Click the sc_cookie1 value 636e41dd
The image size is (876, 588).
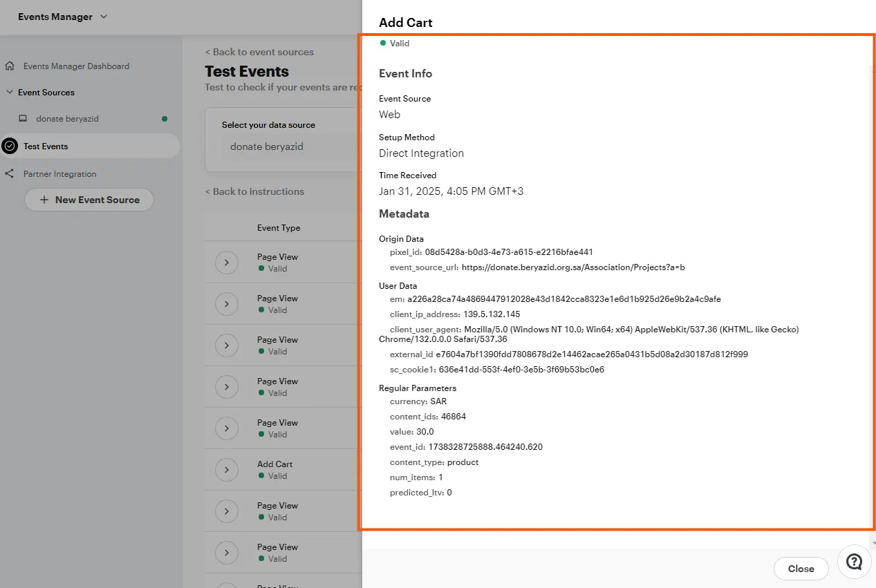point(521,370)
